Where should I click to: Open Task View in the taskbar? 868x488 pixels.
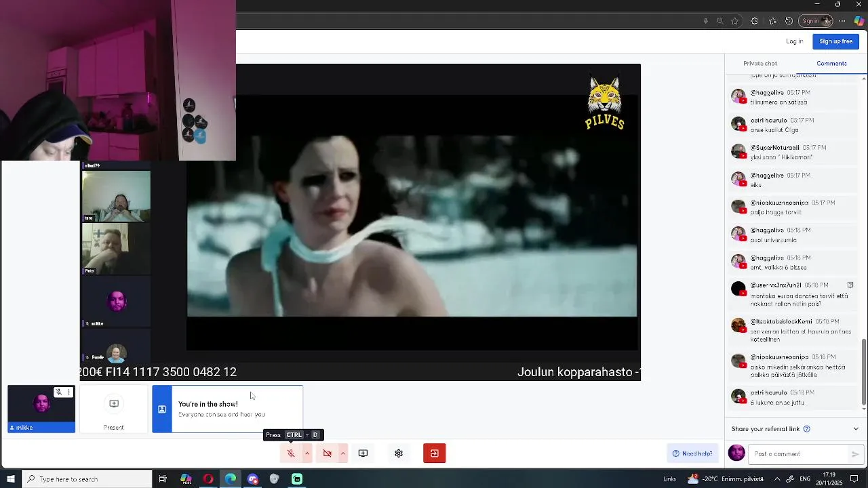pos(163,479)
